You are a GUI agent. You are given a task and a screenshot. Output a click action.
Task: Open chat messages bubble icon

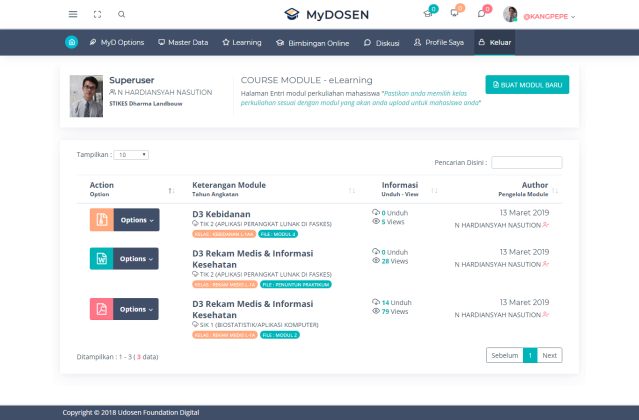[x=482, y=14]
